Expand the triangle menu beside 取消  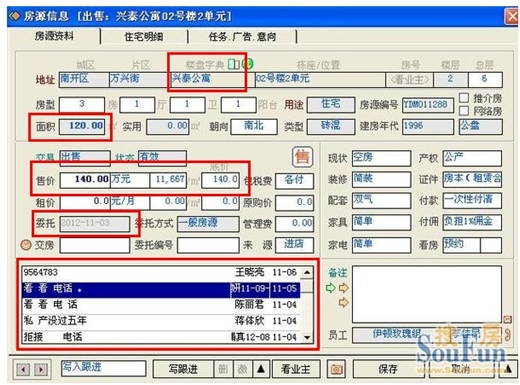coord(508,369)
